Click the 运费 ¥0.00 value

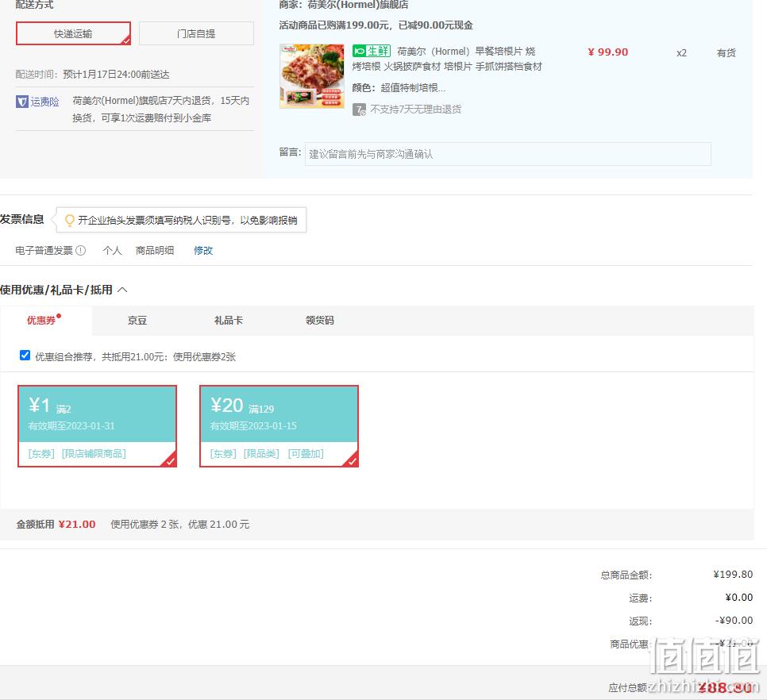coord(739,598)
